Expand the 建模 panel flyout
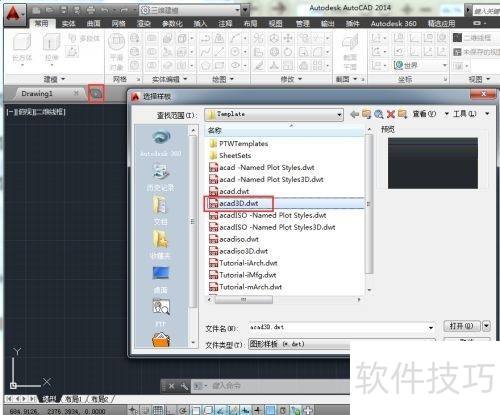The width and height of the screenshot is (500, 415). pyautogui.click(x=54, y=79)
